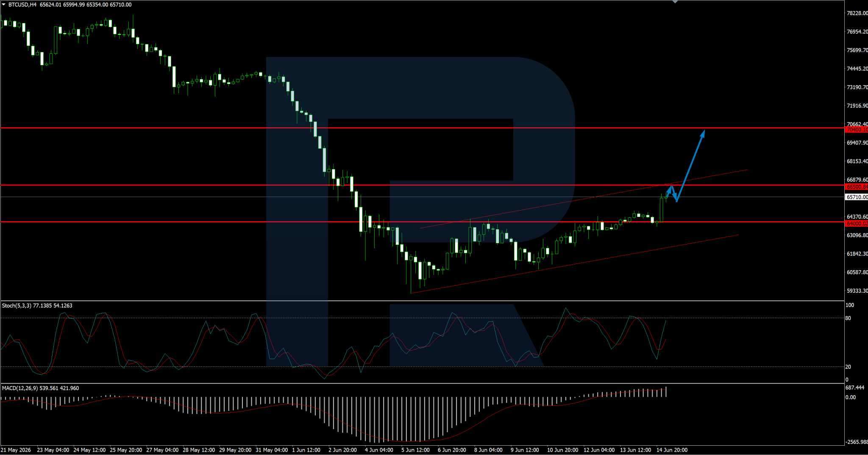Click the 76954.20 price axis value

(857, 32)
